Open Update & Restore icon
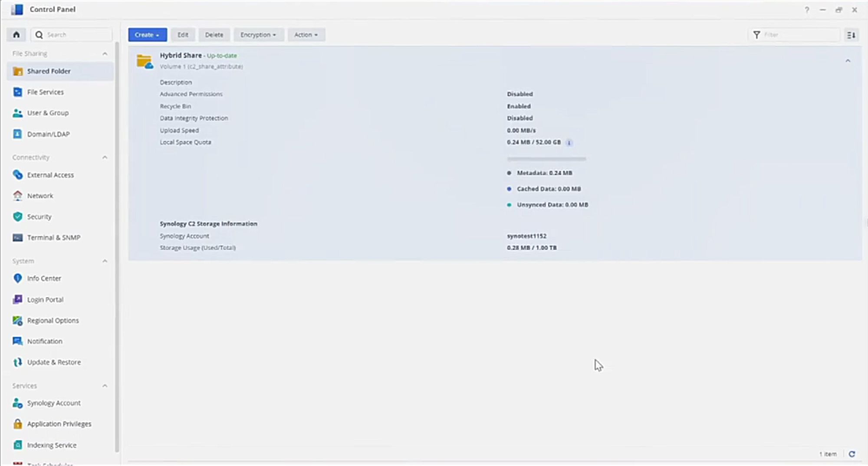This screenshot has height=466, width=868. (18, 362)
